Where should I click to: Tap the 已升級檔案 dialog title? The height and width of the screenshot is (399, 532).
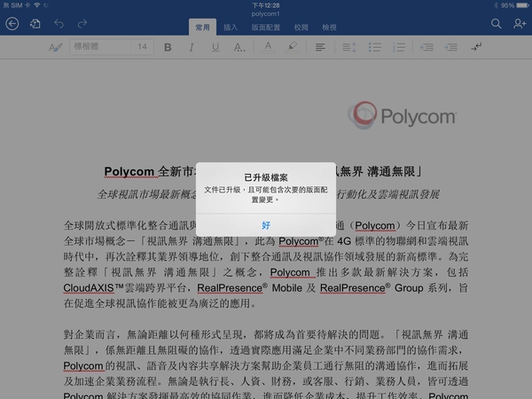click(x=266, y=177)
